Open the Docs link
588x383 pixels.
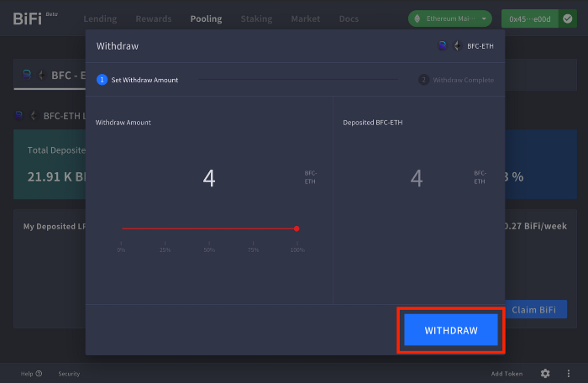click(349, 18)
